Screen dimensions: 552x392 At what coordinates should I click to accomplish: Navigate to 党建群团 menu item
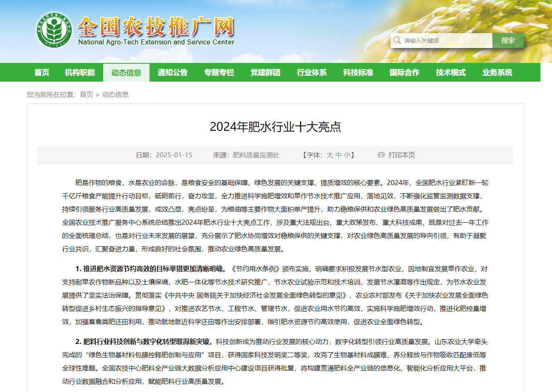265,72
